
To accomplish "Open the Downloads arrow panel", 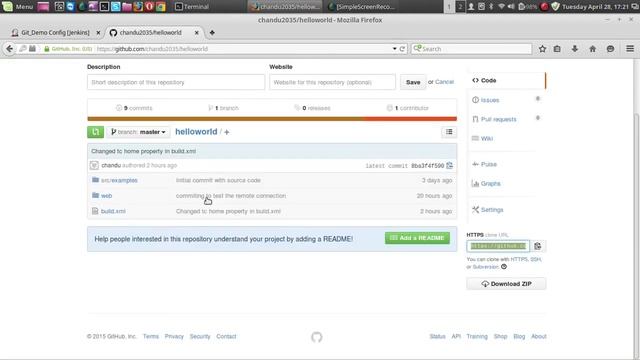I will (x=575, y=49).
